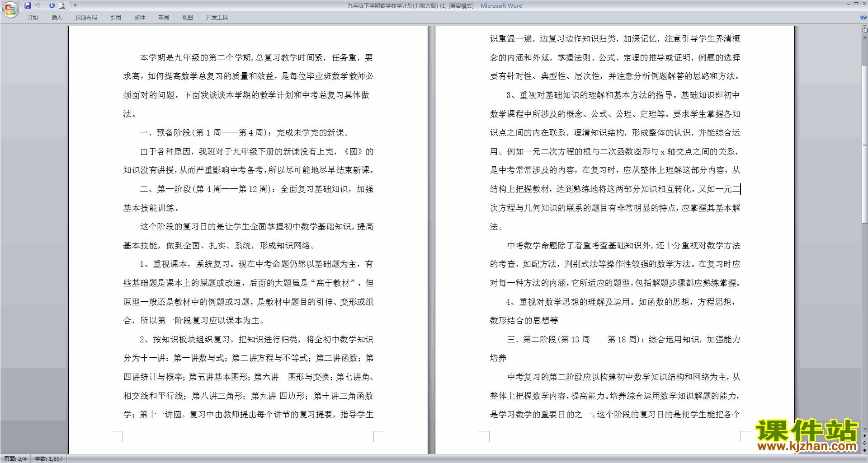Click the line starting 中考数学命题除了
This screenshot has width=868, height=463.
click(x=623, y=245)
